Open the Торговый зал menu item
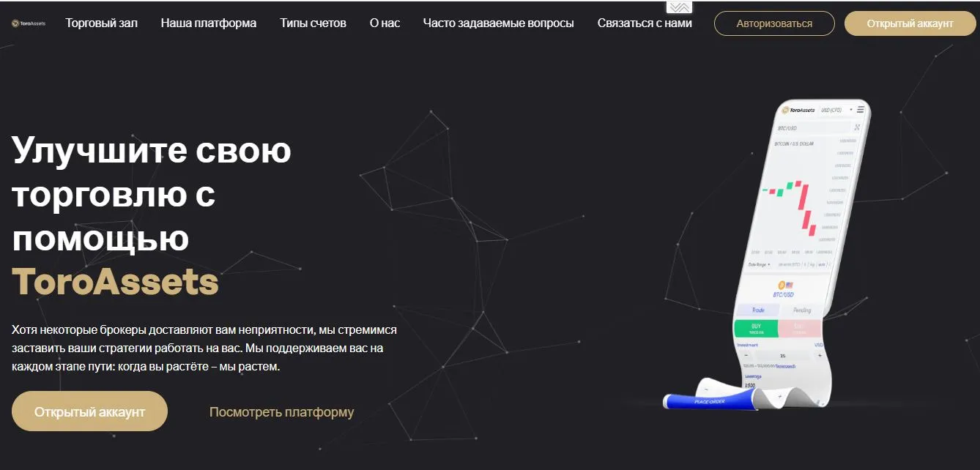The width and height of the screenshot is (980, 470). pyautogui.click(x=101, y=23)
